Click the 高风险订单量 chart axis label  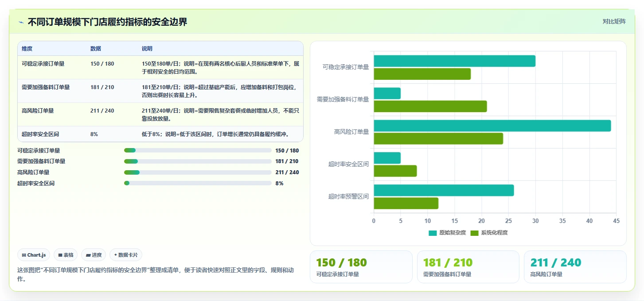coord(351,132)
